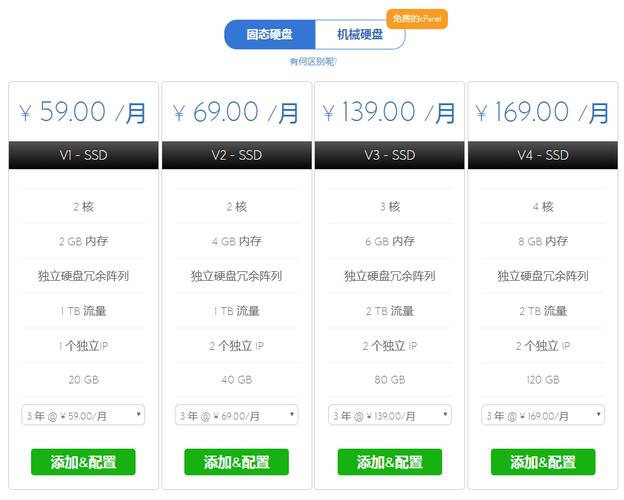Click the 4 核 spec in V4 plan
This screenshot has height=500, width=624.
[x=543, y=207]
